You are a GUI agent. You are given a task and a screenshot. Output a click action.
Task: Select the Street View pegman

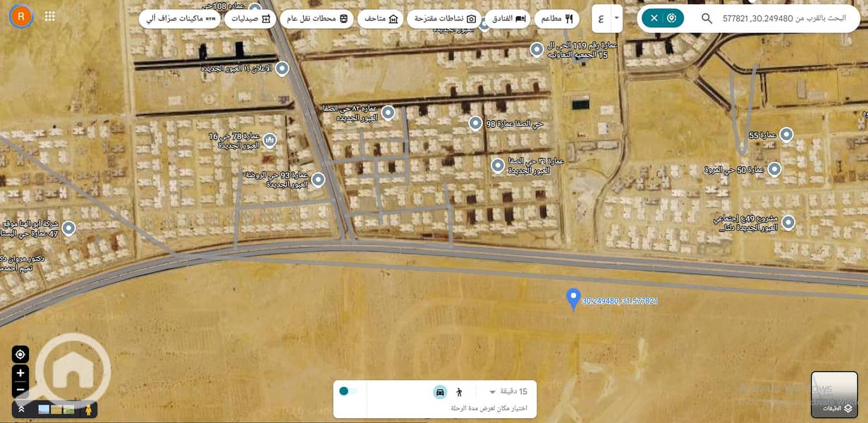click(88, 409)
